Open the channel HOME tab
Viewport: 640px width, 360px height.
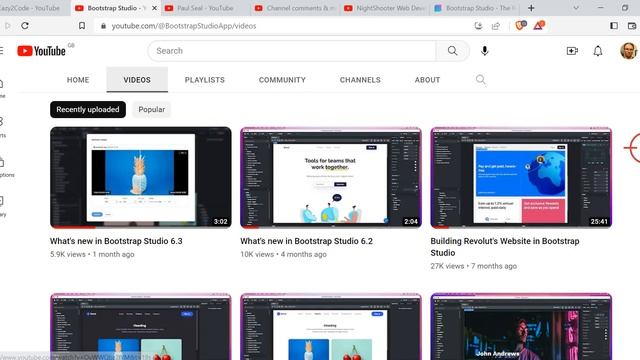coord(78,80)
